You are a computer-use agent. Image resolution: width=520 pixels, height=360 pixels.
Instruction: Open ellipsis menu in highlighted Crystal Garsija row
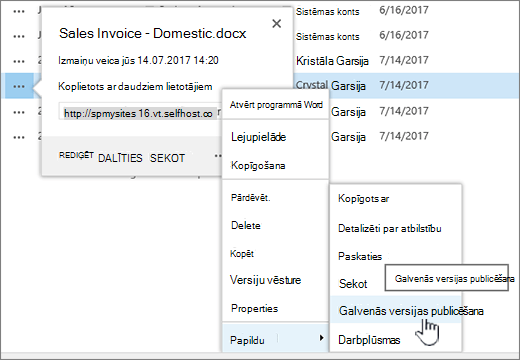19,86
